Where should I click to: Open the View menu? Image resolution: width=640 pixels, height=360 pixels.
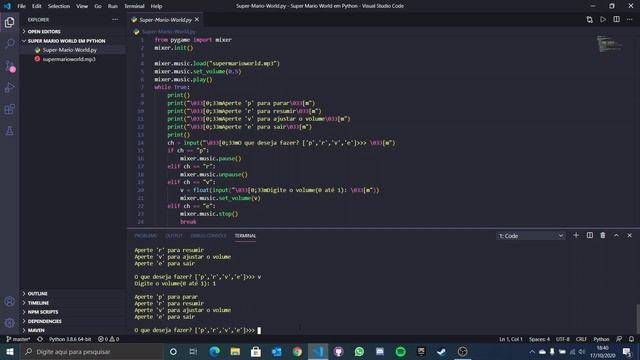coord(82,6)
